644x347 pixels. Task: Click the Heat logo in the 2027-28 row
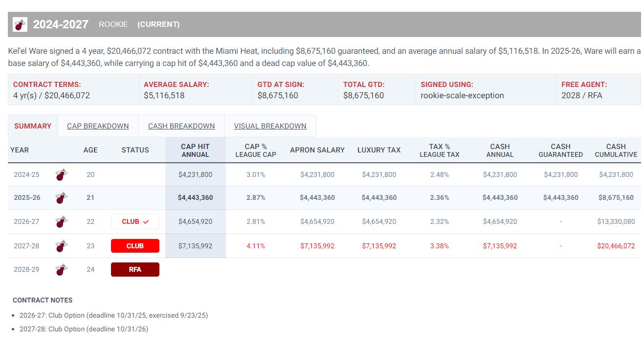coord(61,246)
